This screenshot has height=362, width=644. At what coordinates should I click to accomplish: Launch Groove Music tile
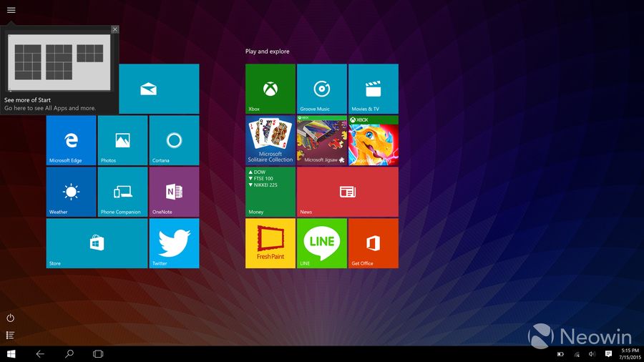click(x=321, y=89)
